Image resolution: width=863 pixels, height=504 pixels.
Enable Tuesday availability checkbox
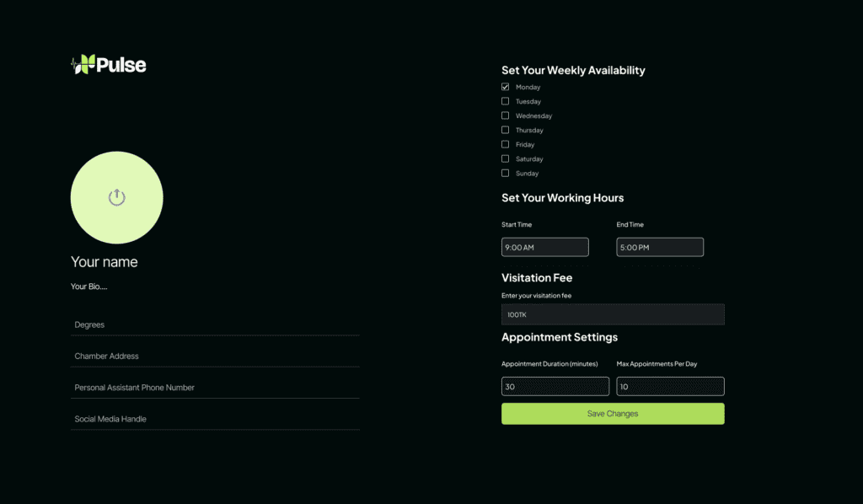[506, 101]
